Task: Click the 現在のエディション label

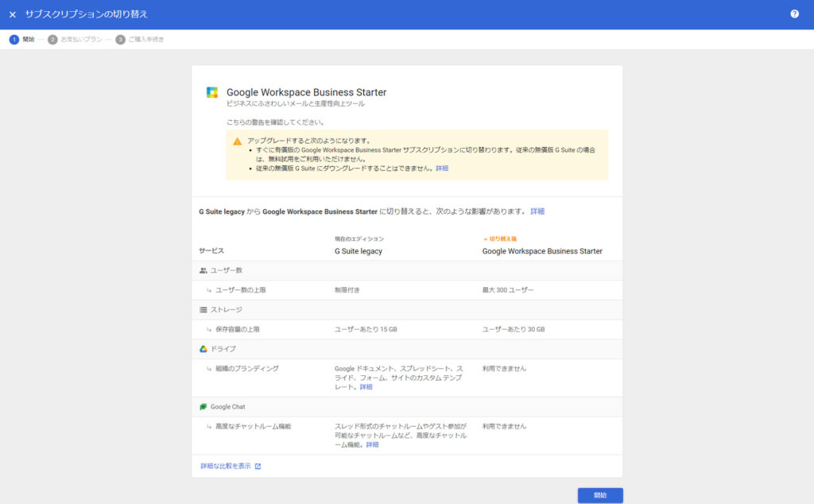Action: pyautogui.click(x=359, y=238)
